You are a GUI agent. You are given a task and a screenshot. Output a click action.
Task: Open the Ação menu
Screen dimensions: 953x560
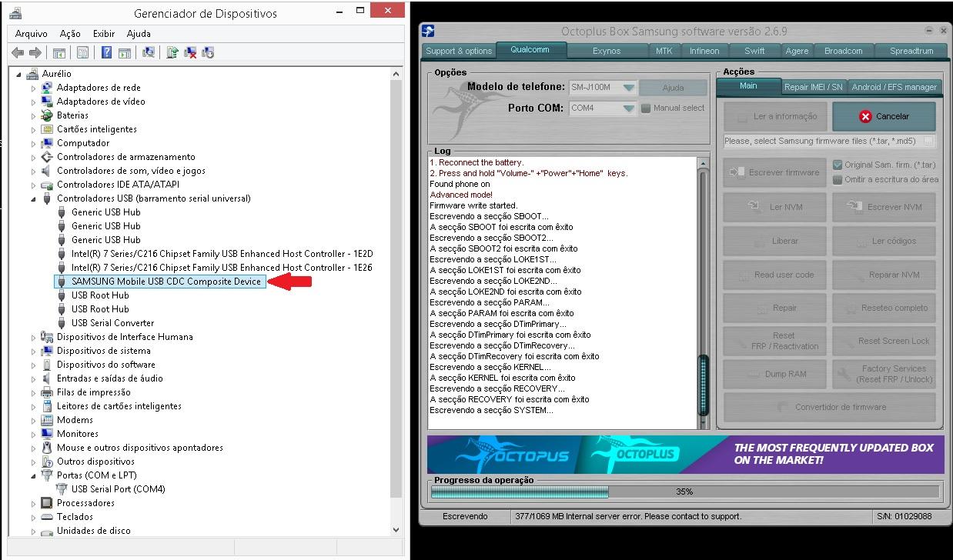click(x=70, y=34)
